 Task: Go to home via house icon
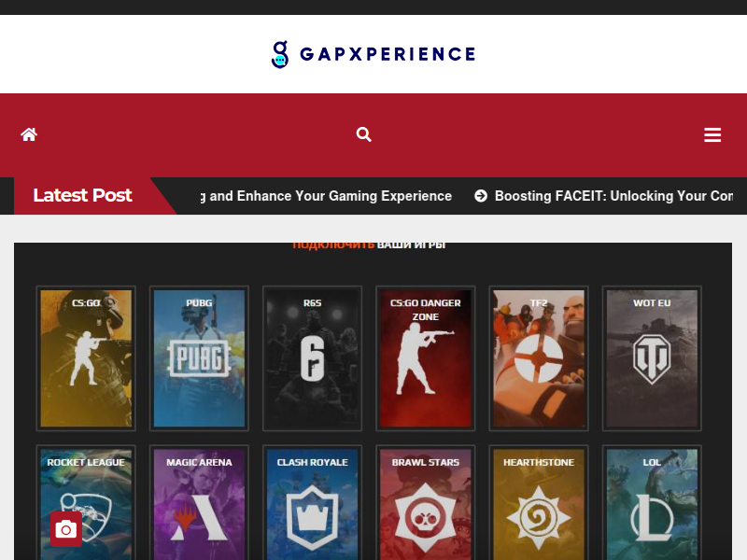coord(29,134)
